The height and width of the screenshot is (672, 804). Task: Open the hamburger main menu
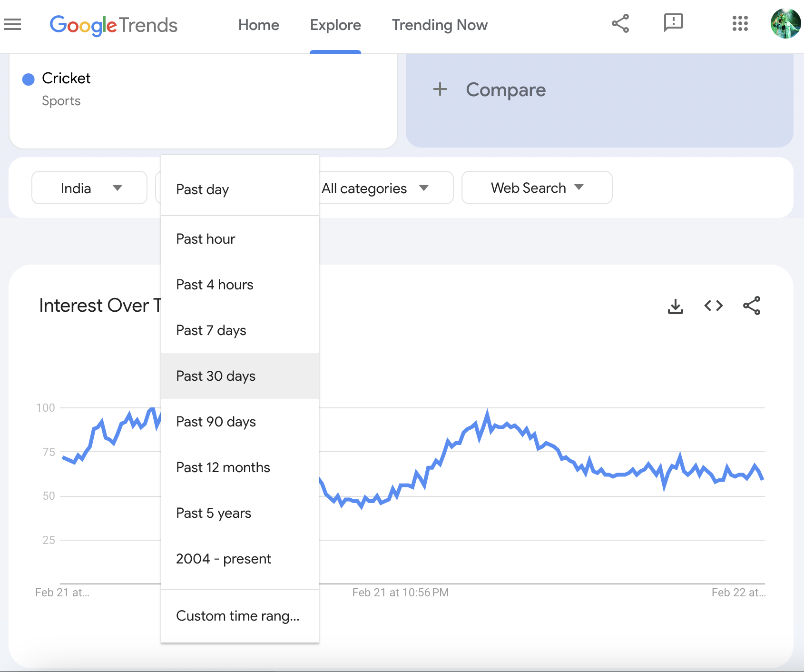pyautogui.click(x=12, y=24)
